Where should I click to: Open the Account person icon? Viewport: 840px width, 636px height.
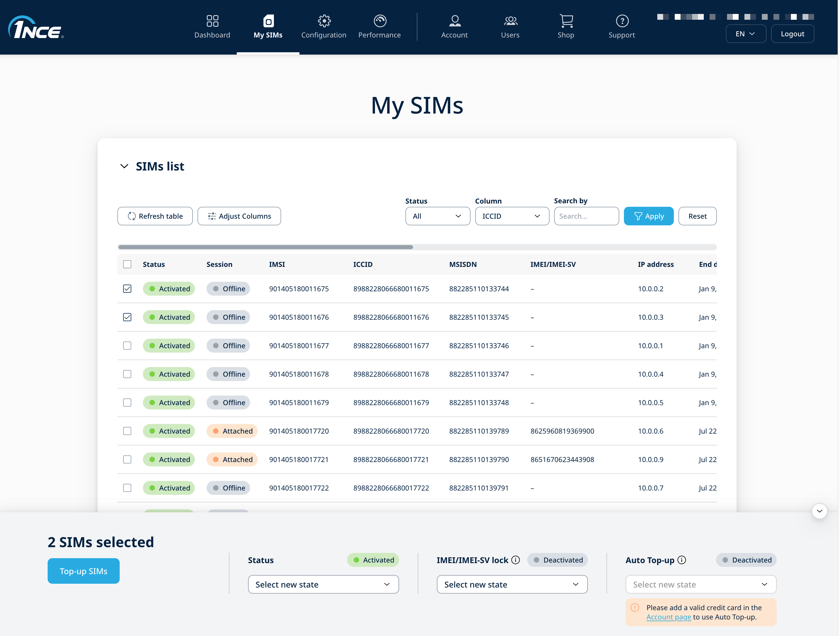pos(455,21)
